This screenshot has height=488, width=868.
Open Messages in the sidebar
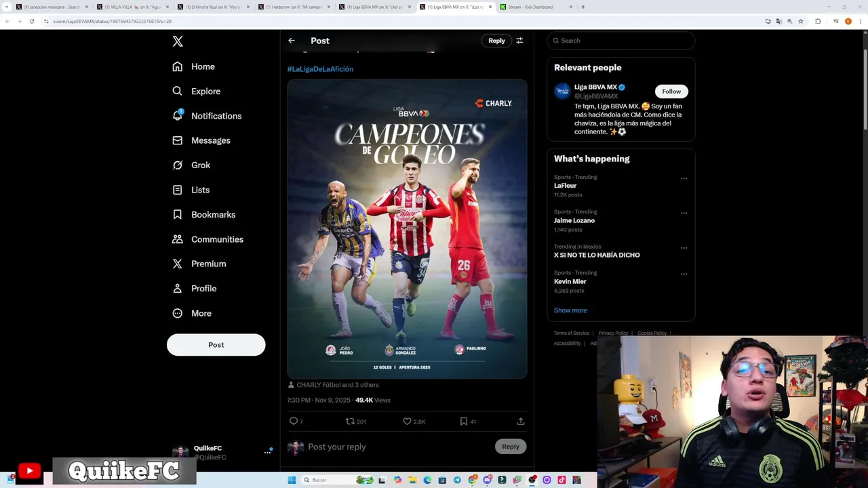pyautogui.click(x=201, y=140)
